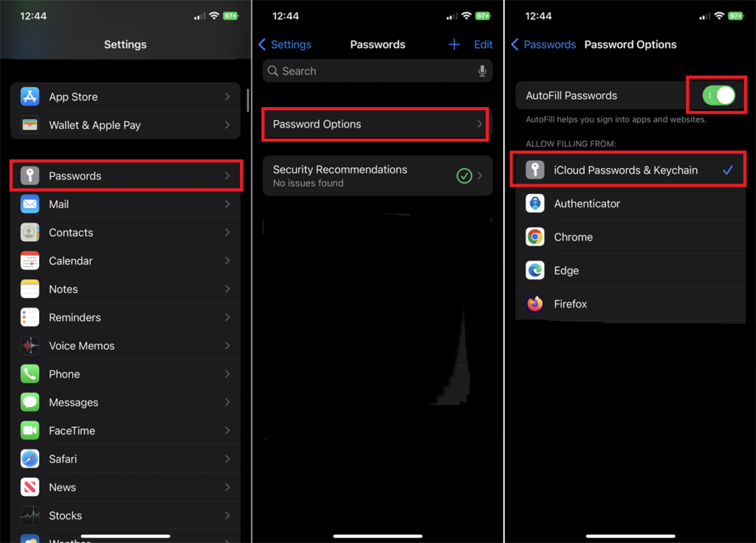Enable Authenticator for password filling

pyautogui.click(x=630, y=204)
